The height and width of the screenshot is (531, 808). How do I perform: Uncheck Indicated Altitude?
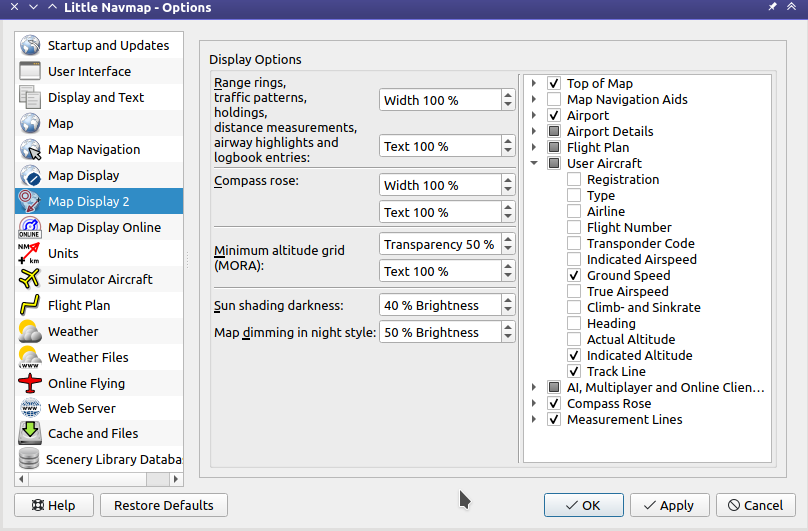click(574, 355)
